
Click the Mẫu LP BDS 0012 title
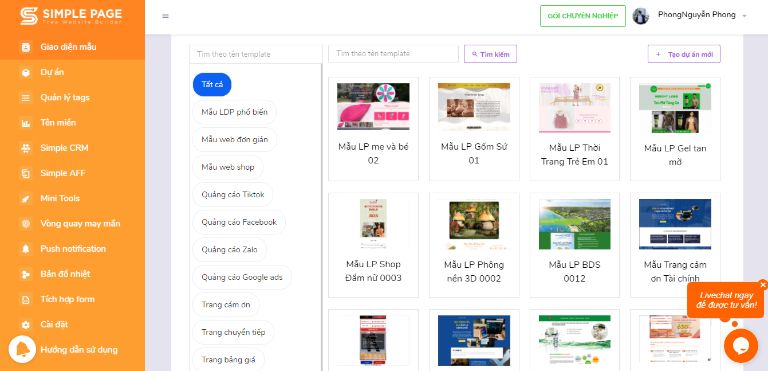575,272
